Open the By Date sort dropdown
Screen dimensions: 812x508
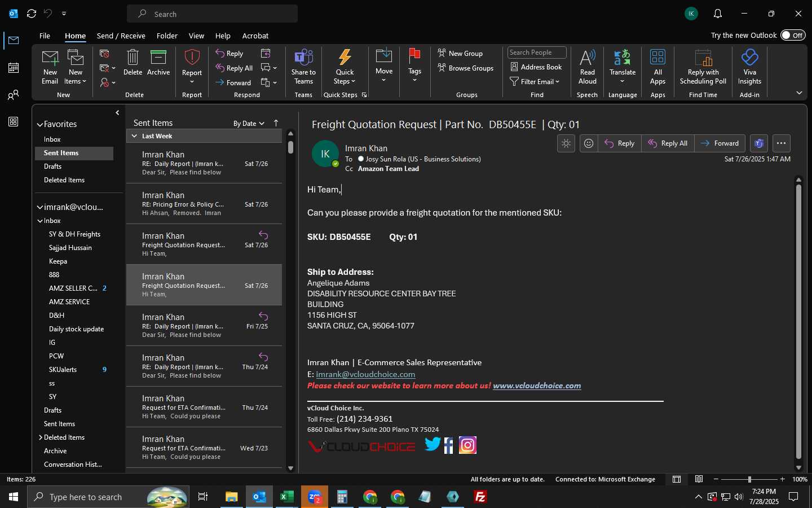(249, 123)
